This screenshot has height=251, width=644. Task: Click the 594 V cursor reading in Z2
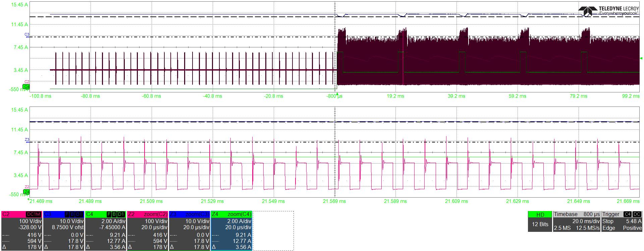coord(160,241)
